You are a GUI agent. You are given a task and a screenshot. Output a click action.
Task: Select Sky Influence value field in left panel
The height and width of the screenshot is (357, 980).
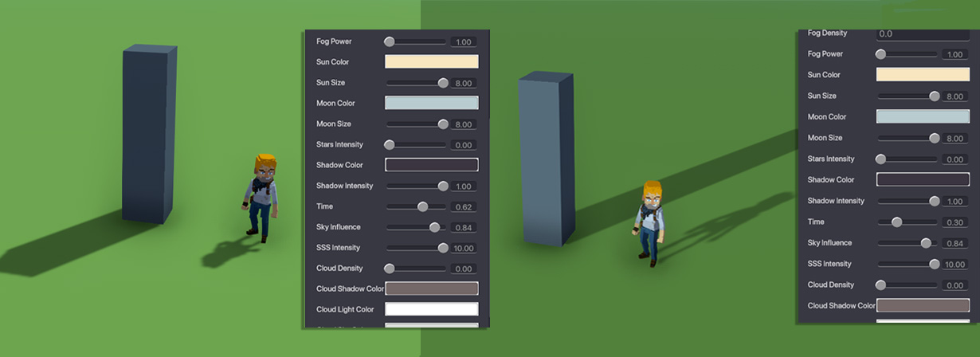pos(463,228)
